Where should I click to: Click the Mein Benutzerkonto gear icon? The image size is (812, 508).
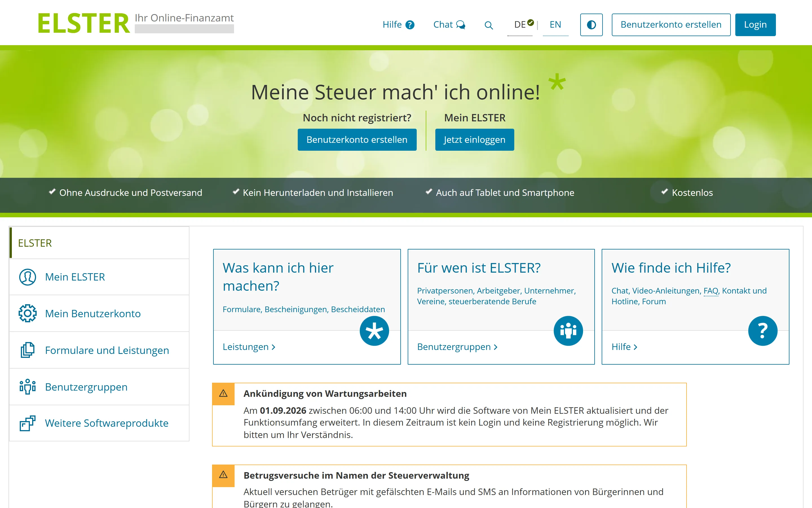pyautogui.click(x=28, y=314)
